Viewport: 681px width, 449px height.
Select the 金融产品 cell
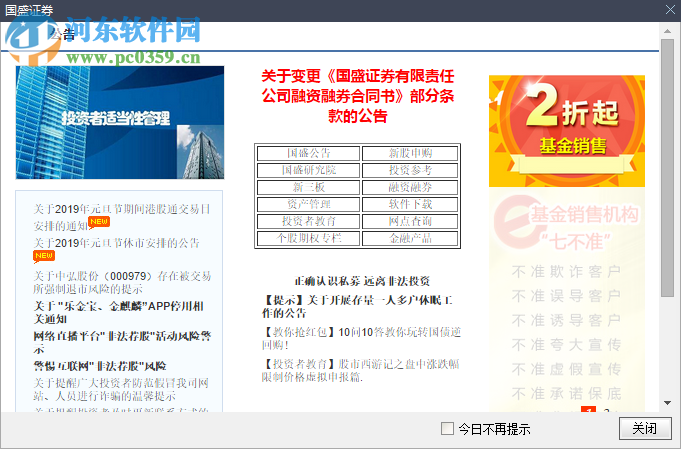pos(410,238)
